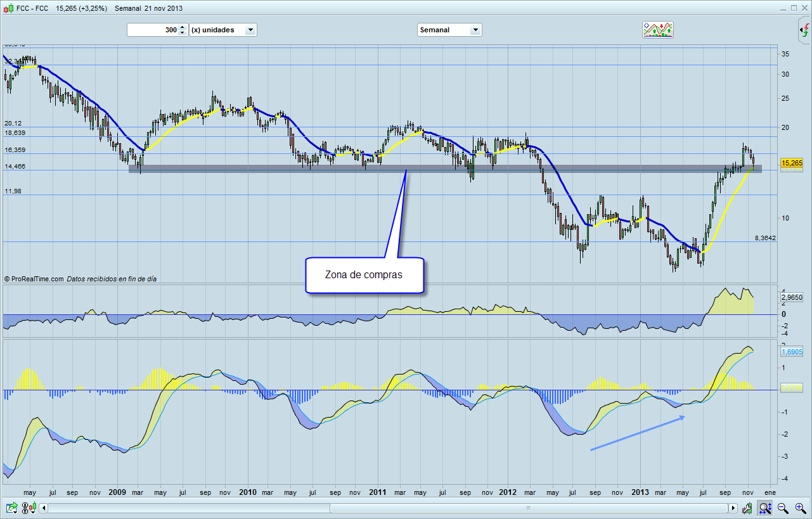
Task: Click the icon left of the zoom toggle
Action: coord(748,508)
